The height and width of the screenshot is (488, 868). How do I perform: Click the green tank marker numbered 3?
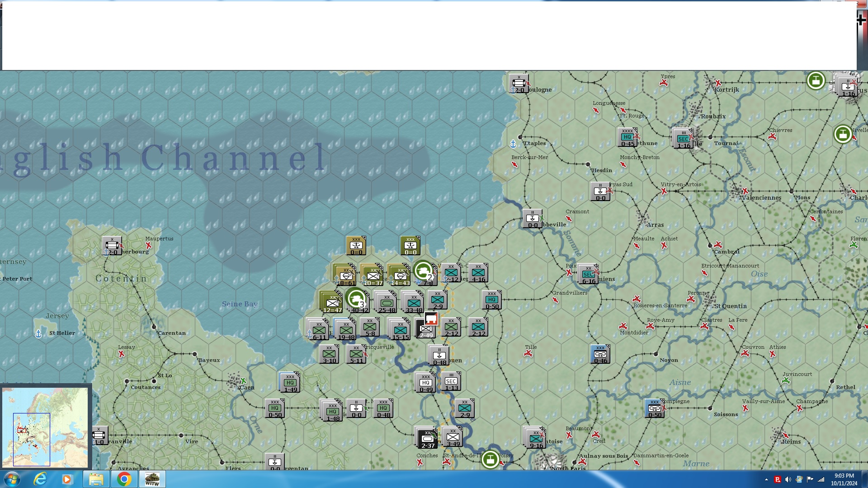[x=357, y=298]
